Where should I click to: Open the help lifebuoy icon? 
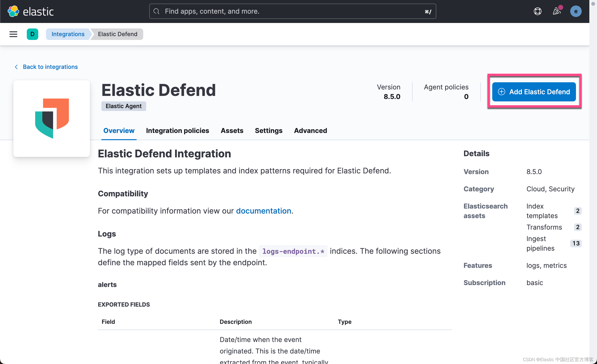click(x=537, y=11)
